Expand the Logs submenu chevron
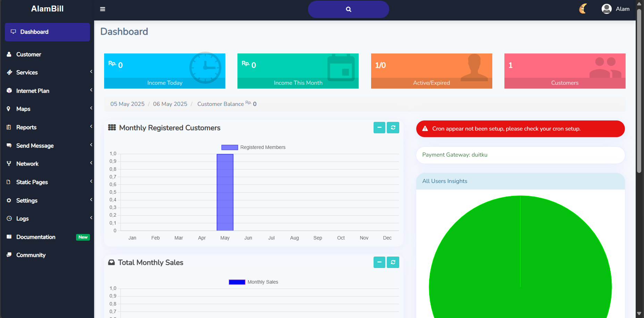The height and width of the screenshot is (318, 644). (91, 218)
